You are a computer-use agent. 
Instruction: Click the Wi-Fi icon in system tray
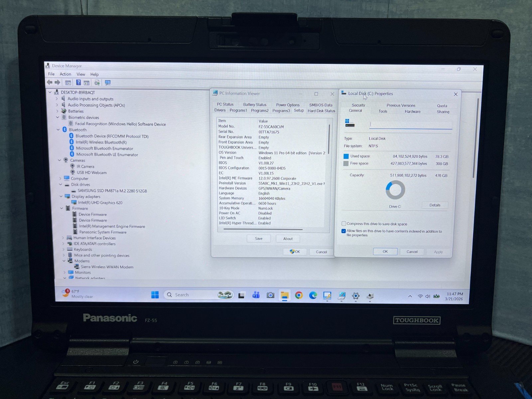[420, 296]
